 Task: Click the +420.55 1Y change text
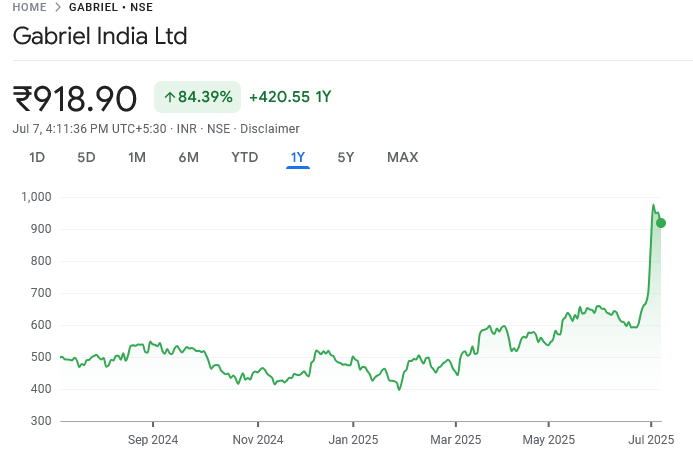[x=290, y=97]
